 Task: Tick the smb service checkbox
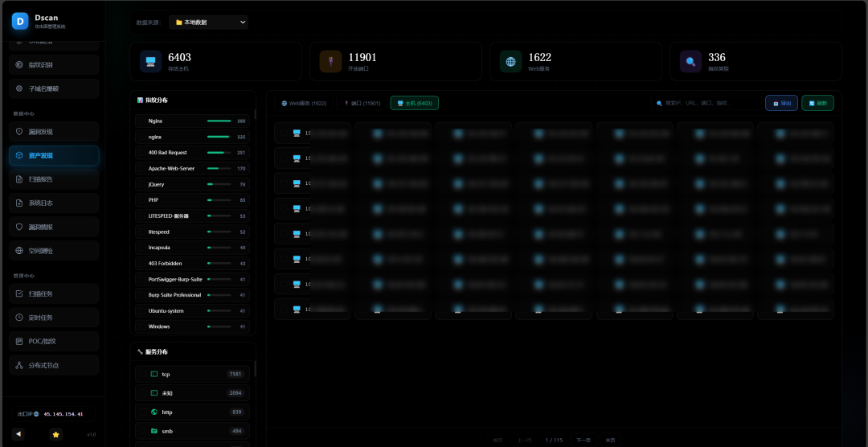142,431
